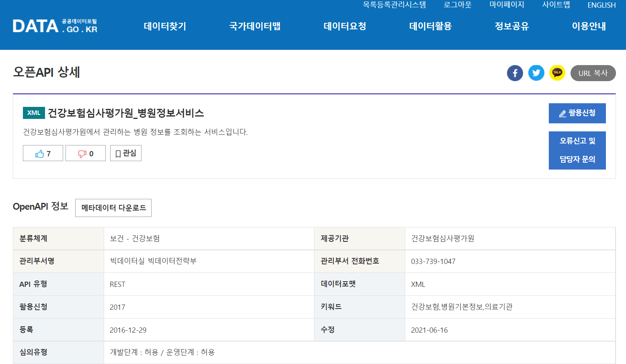The image size is (626, 364).
Task: Click the 심의유형 label cell
Action: coord(59,352)
